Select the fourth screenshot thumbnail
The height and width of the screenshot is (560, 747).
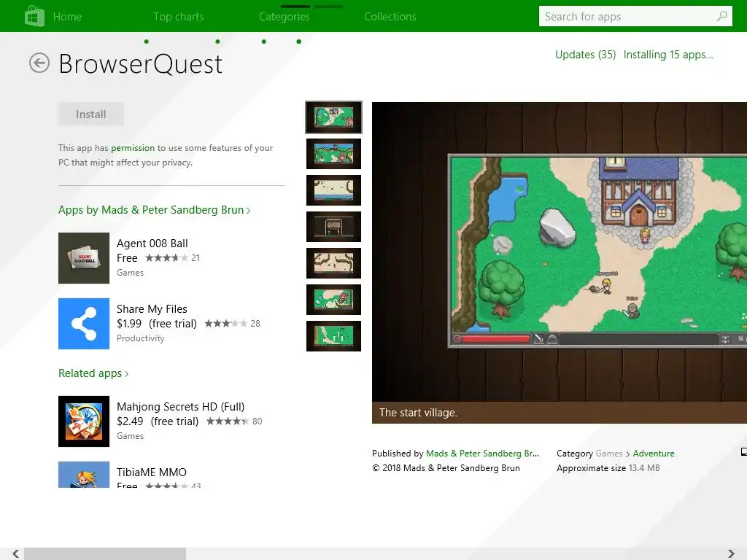coord(333,227)
